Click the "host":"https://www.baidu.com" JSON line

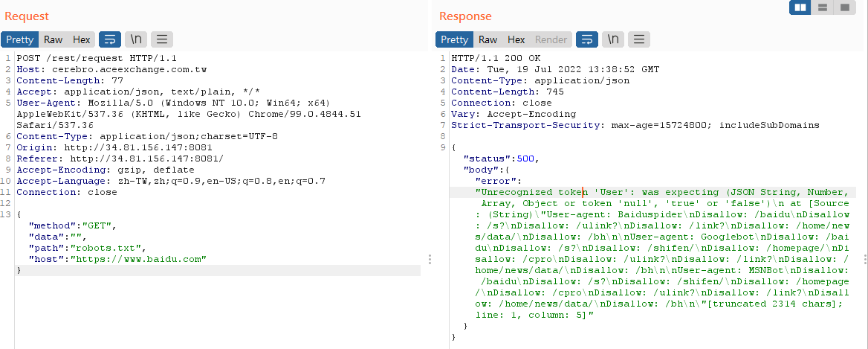pos(118,259)
